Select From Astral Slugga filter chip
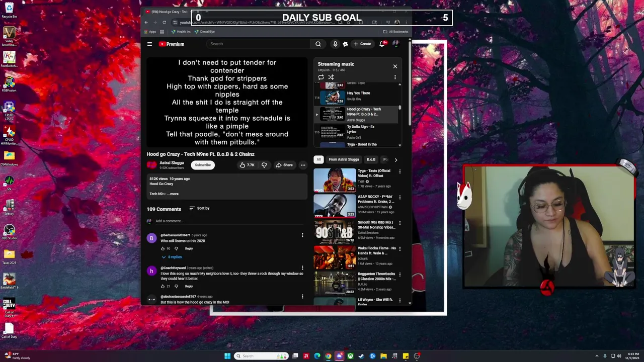This screenshot has height=362, width=644. point(344,159)
